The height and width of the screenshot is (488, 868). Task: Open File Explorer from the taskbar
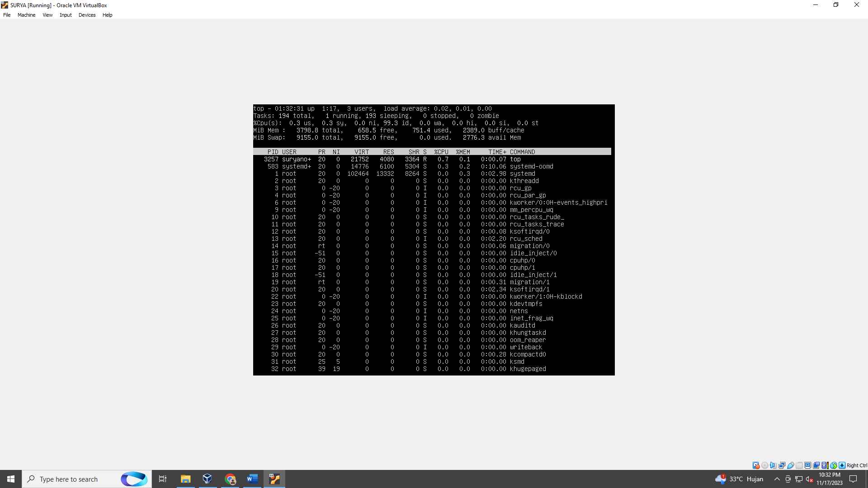pos(185,479)
